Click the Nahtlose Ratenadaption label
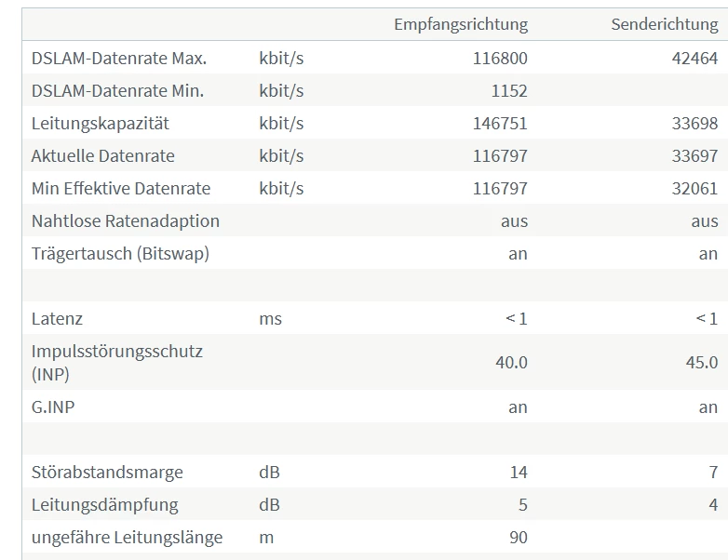 (x=126, y=220)
